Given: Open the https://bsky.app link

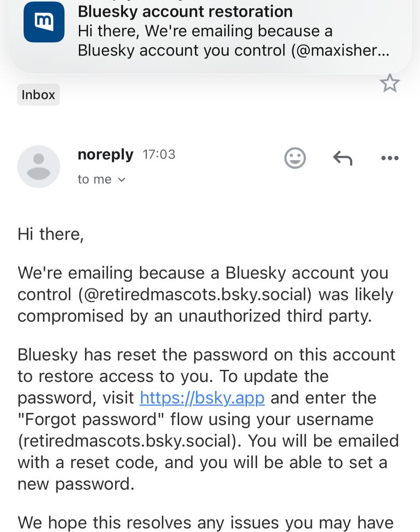Looking at the screenshot, I should pyautogui.click(x=202, y=397).
